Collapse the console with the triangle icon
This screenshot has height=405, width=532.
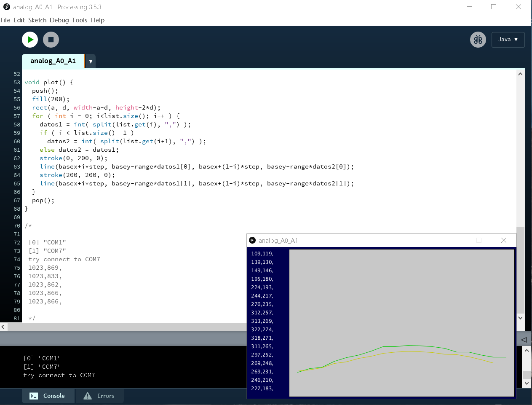524,339
